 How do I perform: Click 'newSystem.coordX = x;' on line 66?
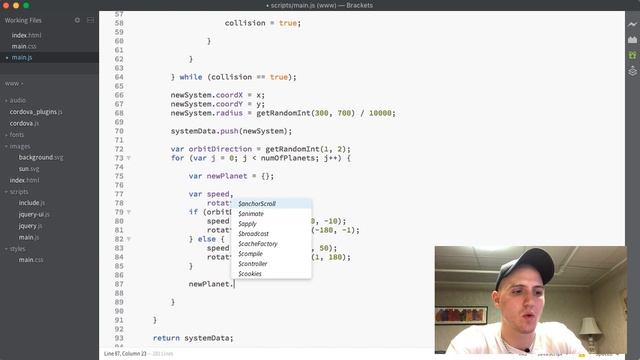(218, 95)
